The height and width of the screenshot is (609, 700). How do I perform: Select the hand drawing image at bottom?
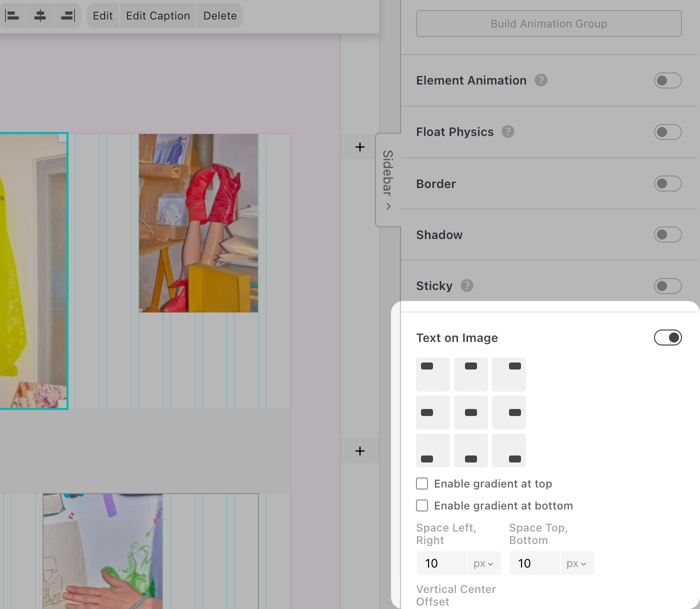(102, 551)
